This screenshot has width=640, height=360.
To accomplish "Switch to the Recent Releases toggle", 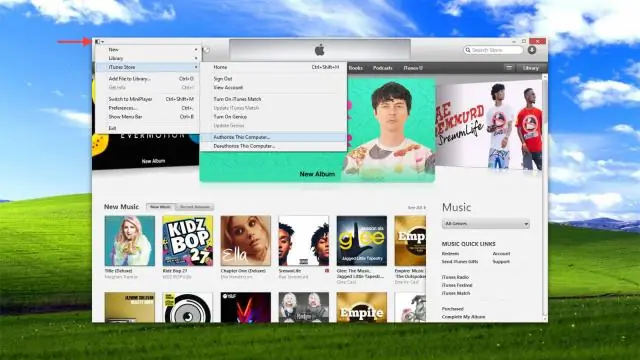I will [x=195, y=207].
